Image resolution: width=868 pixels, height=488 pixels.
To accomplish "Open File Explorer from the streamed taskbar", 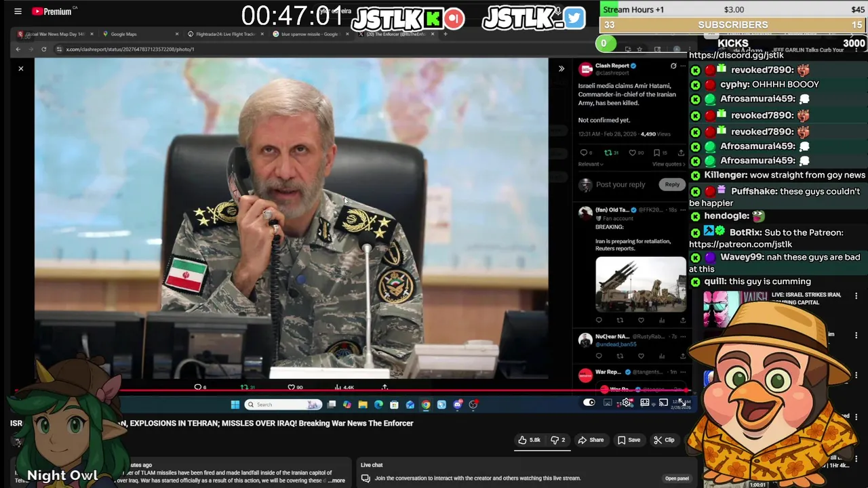I will pyautogui.click(x=363, y=405).
